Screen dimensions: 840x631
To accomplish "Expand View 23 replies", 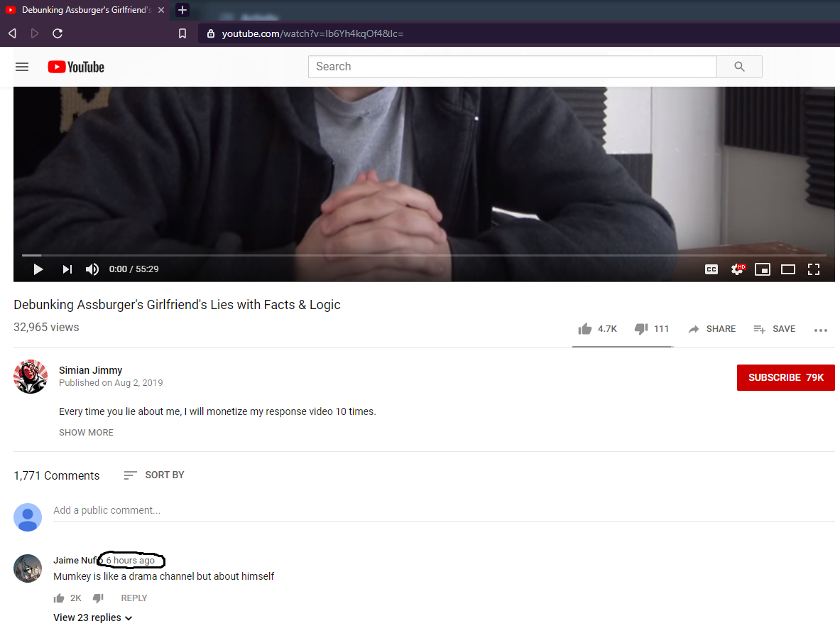I will coord(93,617).
